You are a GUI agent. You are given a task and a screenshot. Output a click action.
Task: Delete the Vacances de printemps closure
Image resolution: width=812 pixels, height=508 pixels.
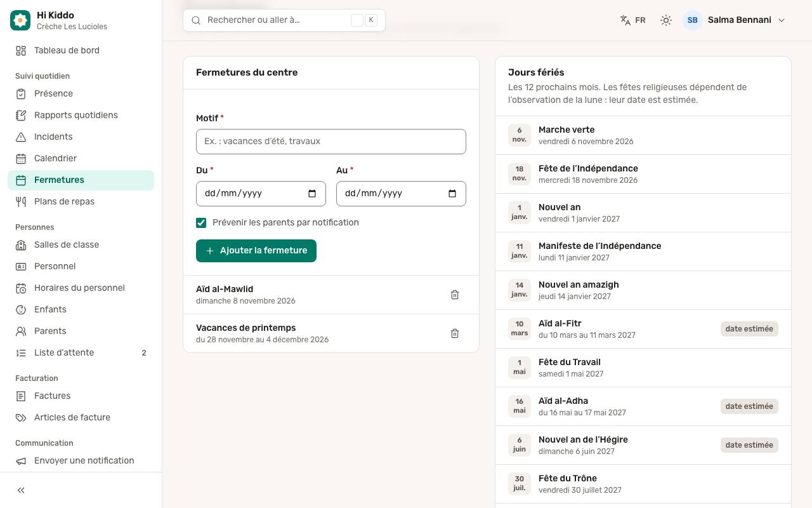point(455,333)
